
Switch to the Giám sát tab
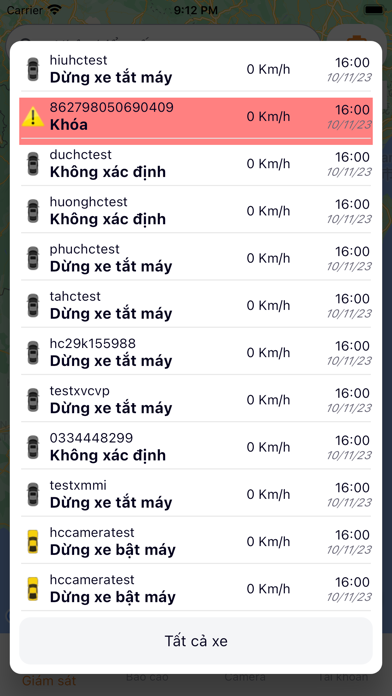tap(49, 680)
